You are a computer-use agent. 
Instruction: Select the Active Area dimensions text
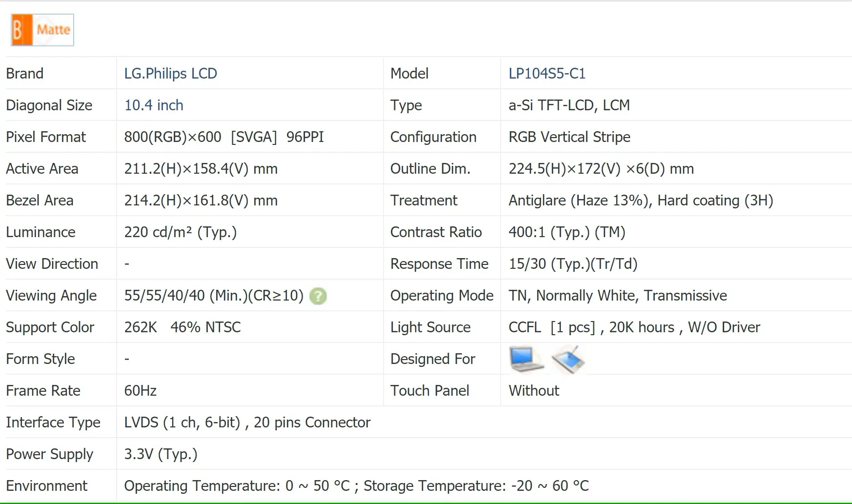(x=201, y=169)
